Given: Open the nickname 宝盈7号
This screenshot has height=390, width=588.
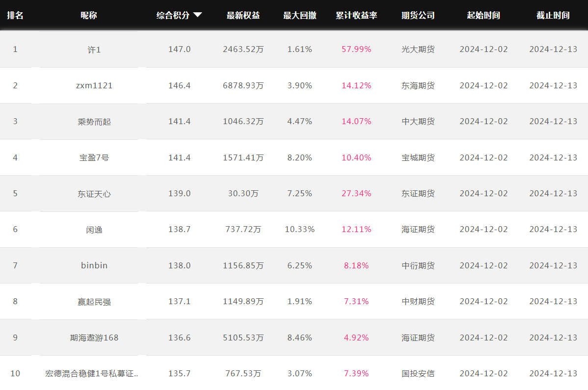Looking at the screenshot, I should point(94,158).
